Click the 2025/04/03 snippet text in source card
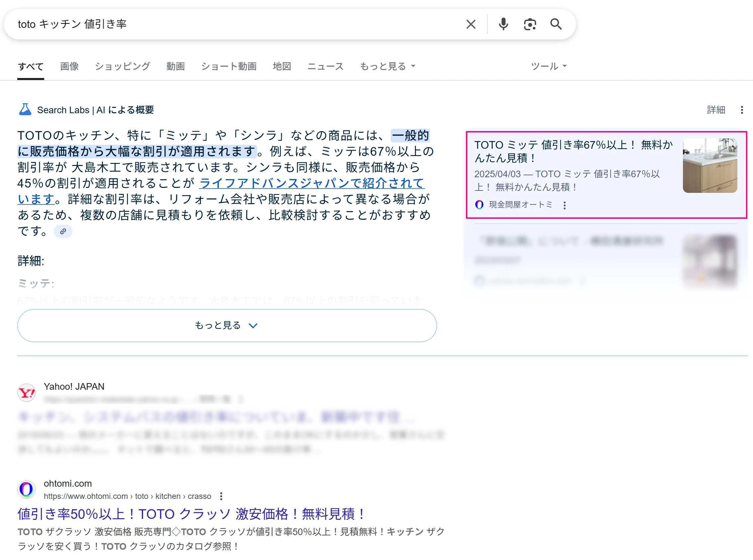753x560 pixels. pyautogui.click(x=567, y=180)
